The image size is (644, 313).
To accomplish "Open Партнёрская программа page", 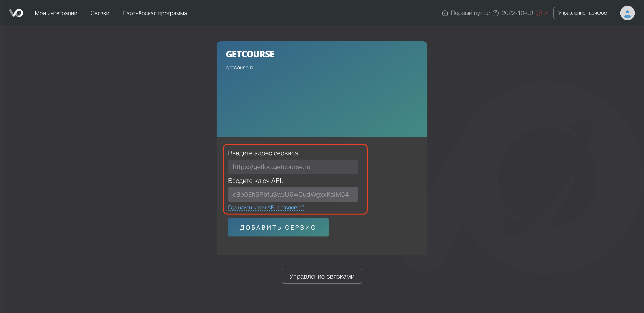I will (154, 13).
